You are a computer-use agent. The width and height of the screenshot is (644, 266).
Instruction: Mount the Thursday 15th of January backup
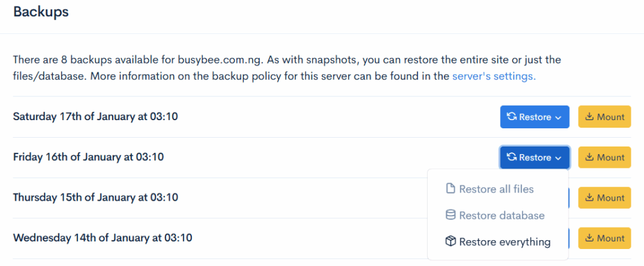(x=604, y=197)
